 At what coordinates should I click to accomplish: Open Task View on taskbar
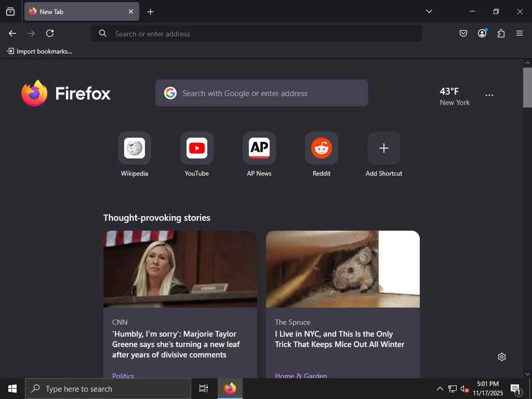[204, 389]
